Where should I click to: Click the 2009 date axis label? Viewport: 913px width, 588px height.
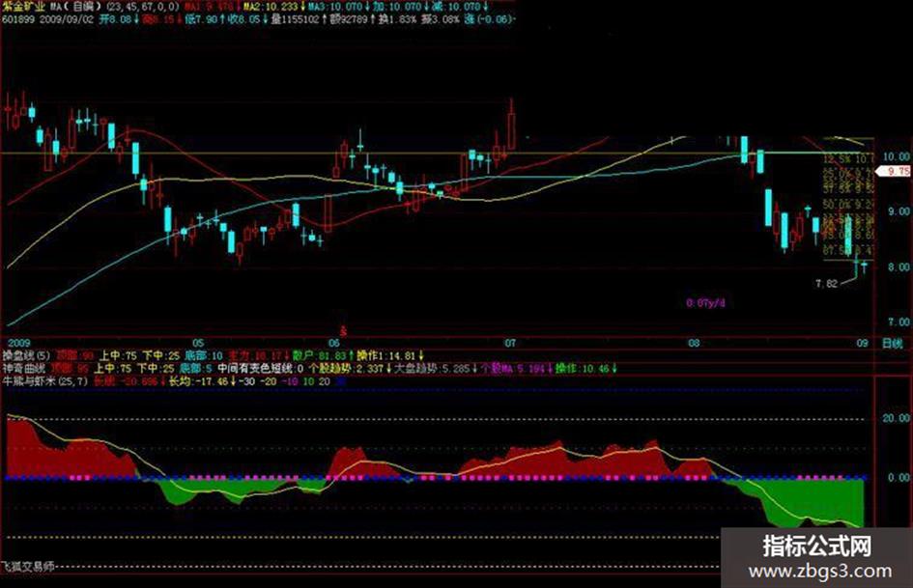[19, 344]
